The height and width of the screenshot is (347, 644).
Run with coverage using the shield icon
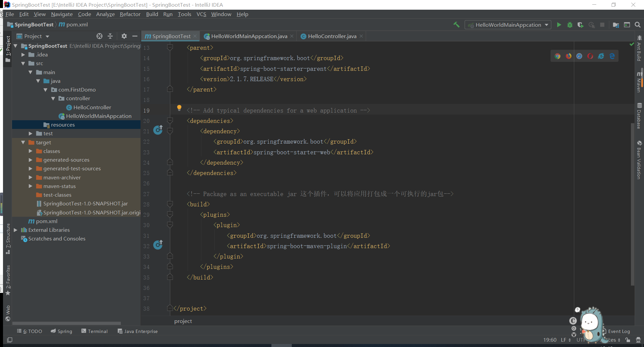point(581,25)
